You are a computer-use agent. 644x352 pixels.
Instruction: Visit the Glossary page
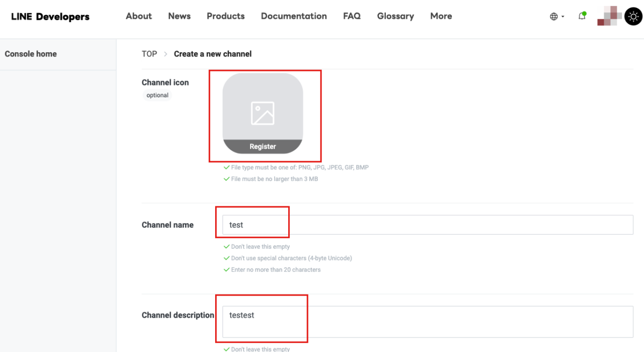395,16
